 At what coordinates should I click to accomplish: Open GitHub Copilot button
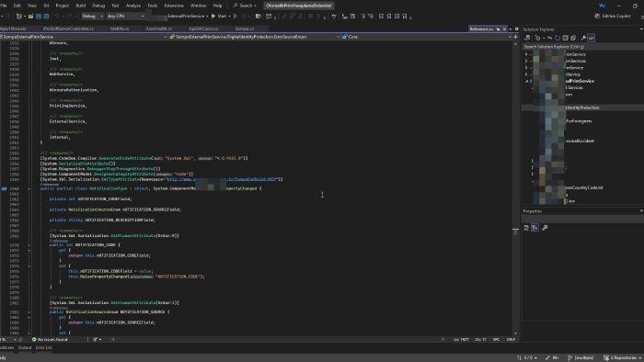612,16
